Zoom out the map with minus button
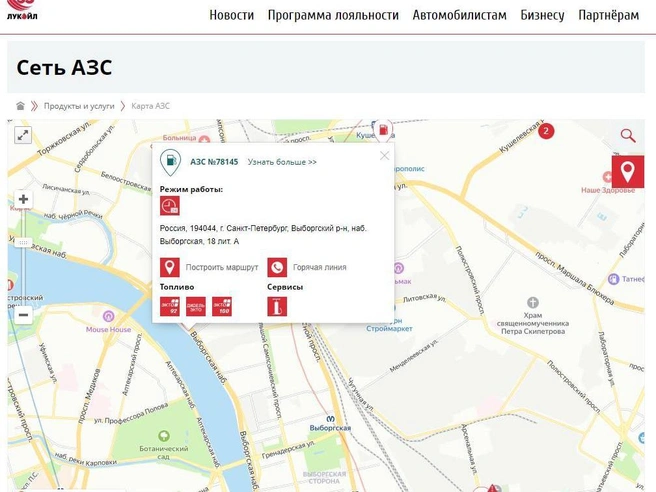This screenshot has width=656, height=492. click(23, 315)
